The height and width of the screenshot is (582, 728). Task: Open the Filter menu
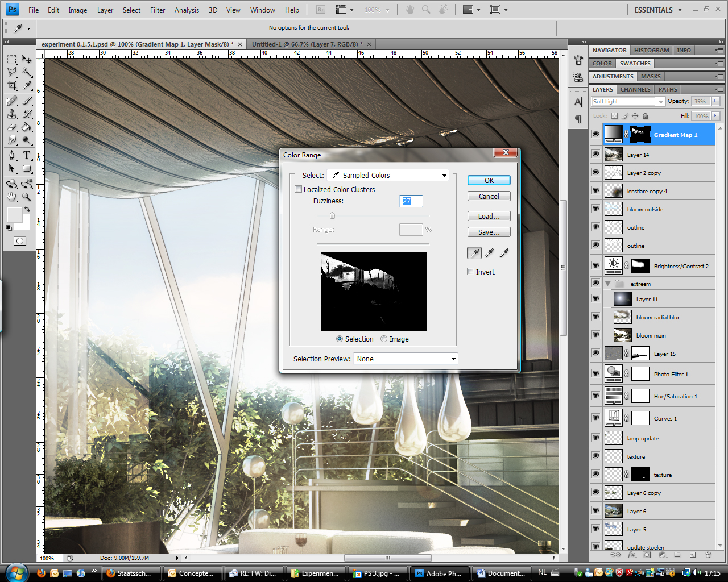coord(158,10)
